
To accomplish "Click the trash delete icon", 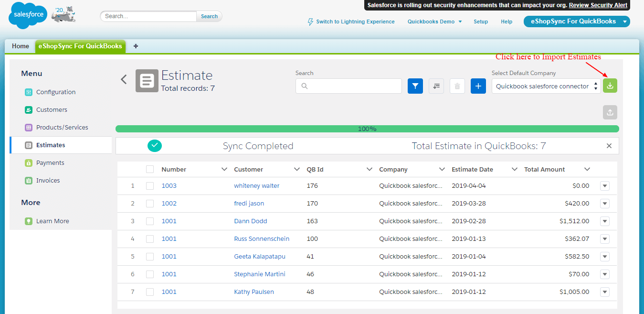I will point(457,86).
